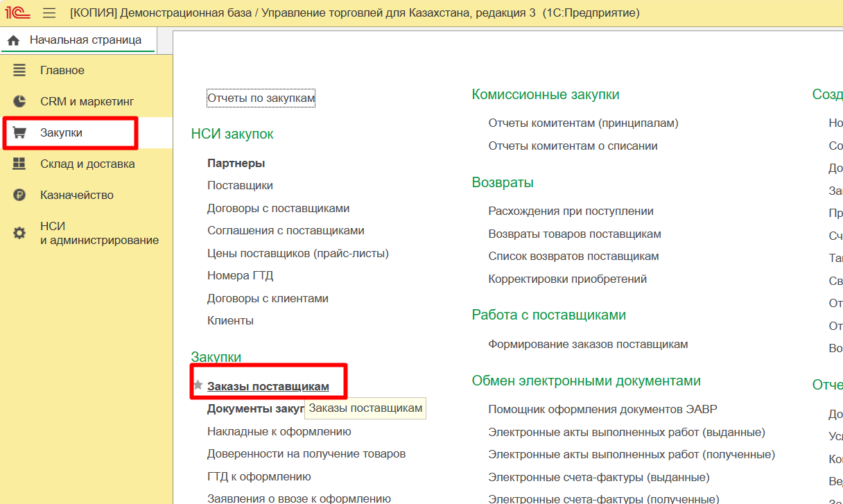The width and height of the screenshot is (843, 504).
Task: Open Склад и доставка section
Action: tap(87, 164)
